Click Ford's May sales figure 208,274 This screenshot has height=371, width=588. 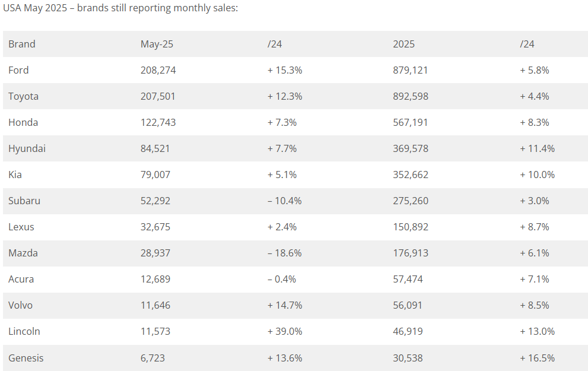tap(158, 70)
